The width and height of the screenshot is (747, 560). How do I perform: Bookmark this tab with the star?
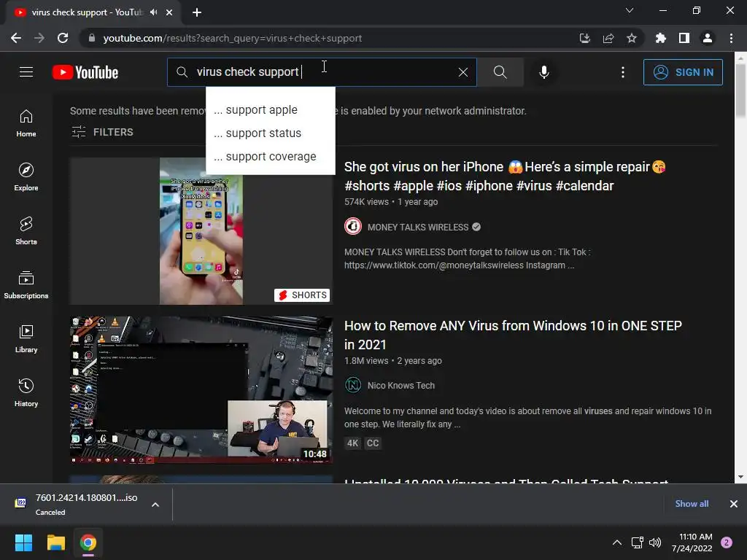632,38
